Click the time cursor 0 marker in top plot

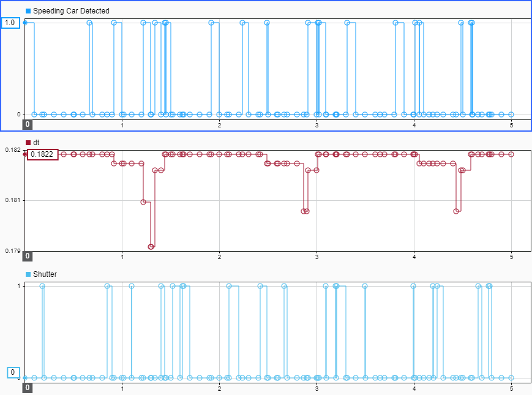(x=28, y=124)
